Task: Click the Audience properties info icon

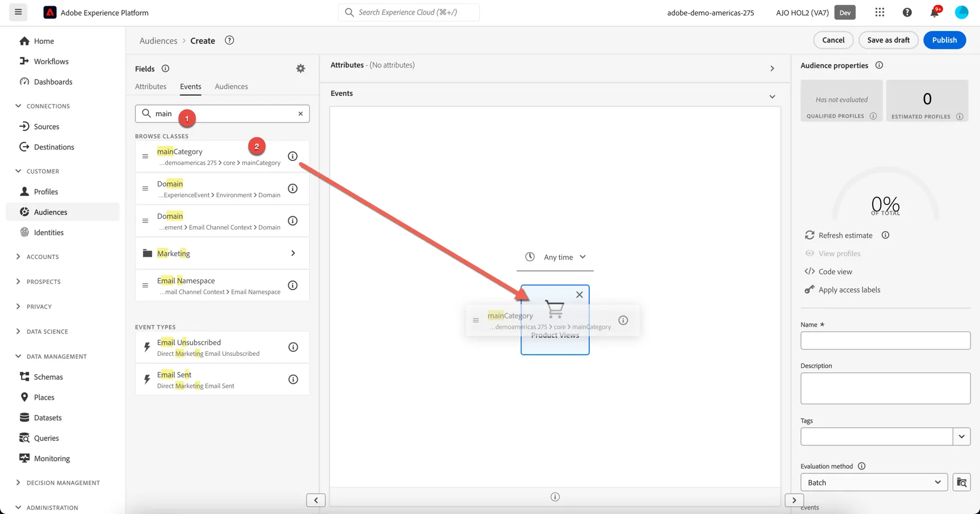Action: point(879,65)
